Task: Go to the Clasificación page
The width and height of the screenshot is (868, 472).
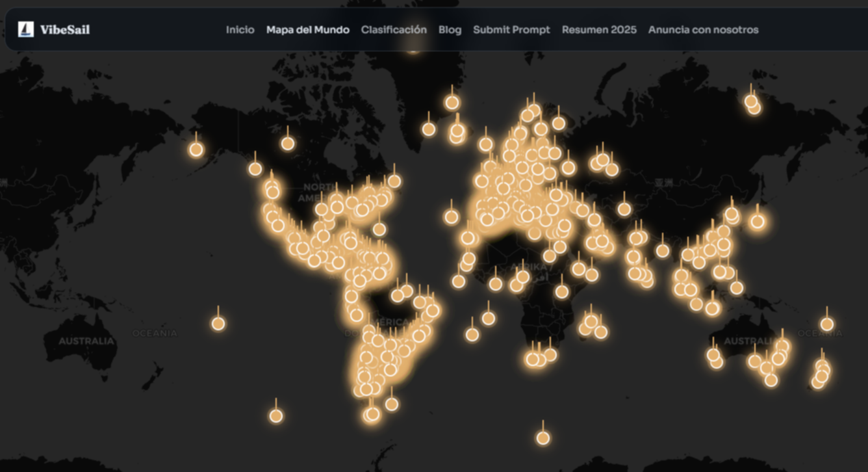Action: (394, 29)
